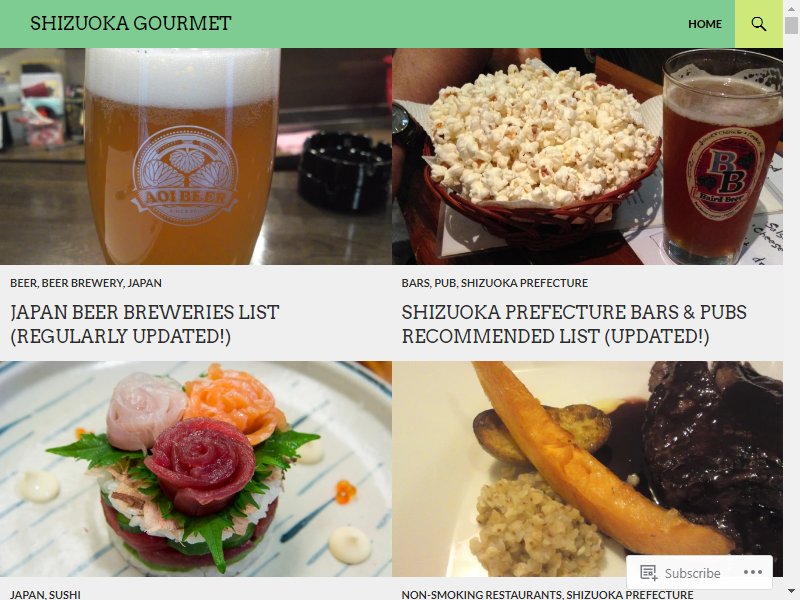
Task: Select the SUSHI category tag
Action: coord(65,594)
